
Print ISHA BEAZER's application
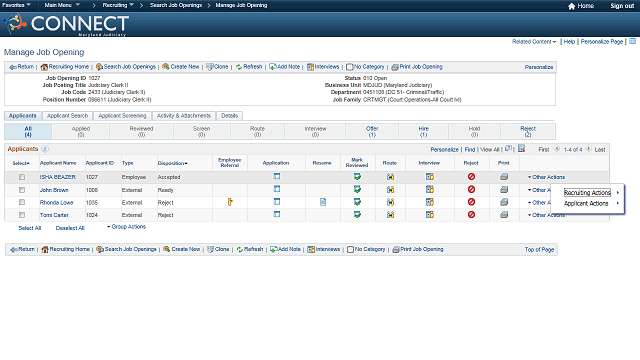tap(504, 177)
